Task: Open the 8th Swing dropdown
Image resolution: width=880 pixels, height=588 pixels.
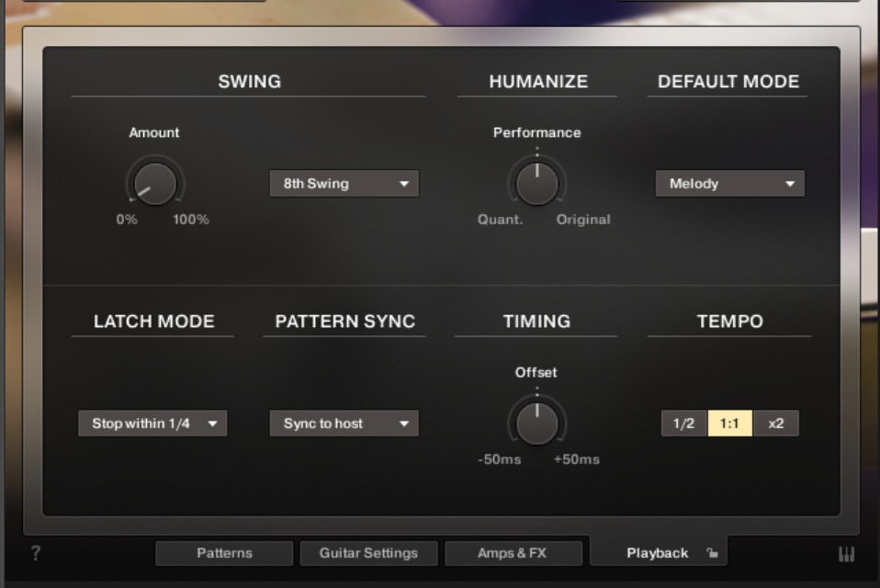Action: 344,184
